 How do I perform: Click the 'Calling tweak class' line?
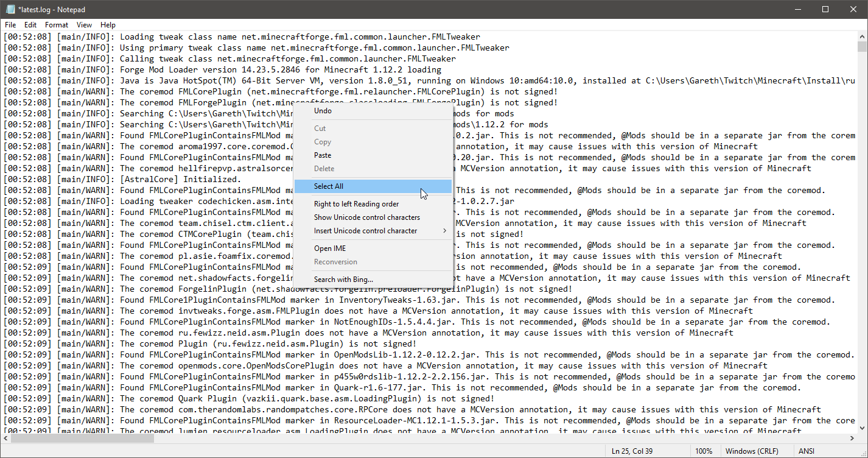(x=230, y=58)
